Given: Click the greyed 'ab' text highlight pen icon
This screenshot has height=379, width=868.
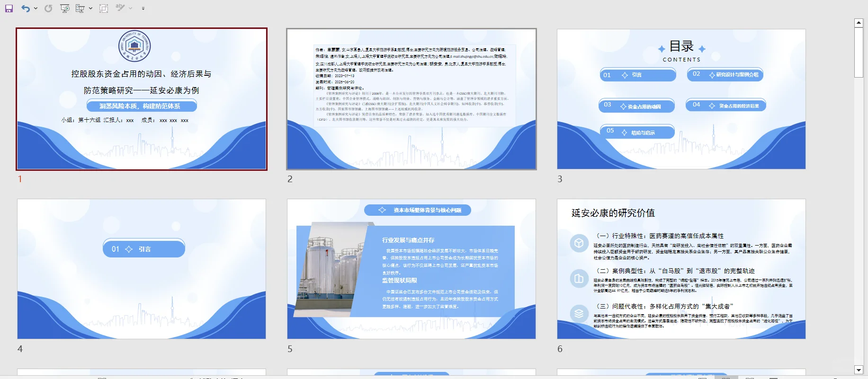Looking at the screenshot, I should tap(120, 8).
